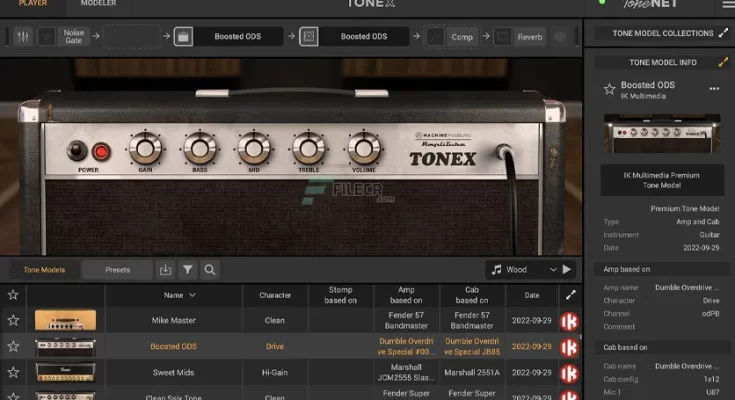This screenshot has height=400, width=735.
Task: Switch to the Modeler tab
Action: pyautogui.click(x=98, y=4)
